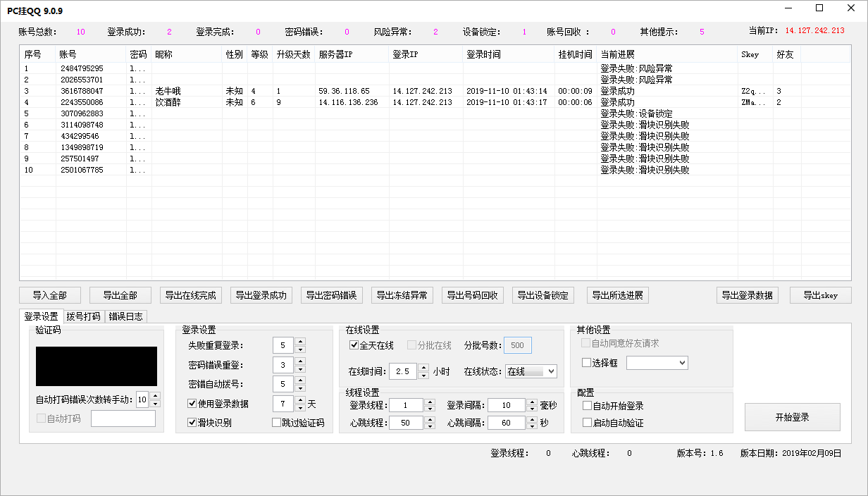Click the nickname 饮酒醉
Image resolution: width=868 pixels, height=496 pixels.
pos(168,102)
